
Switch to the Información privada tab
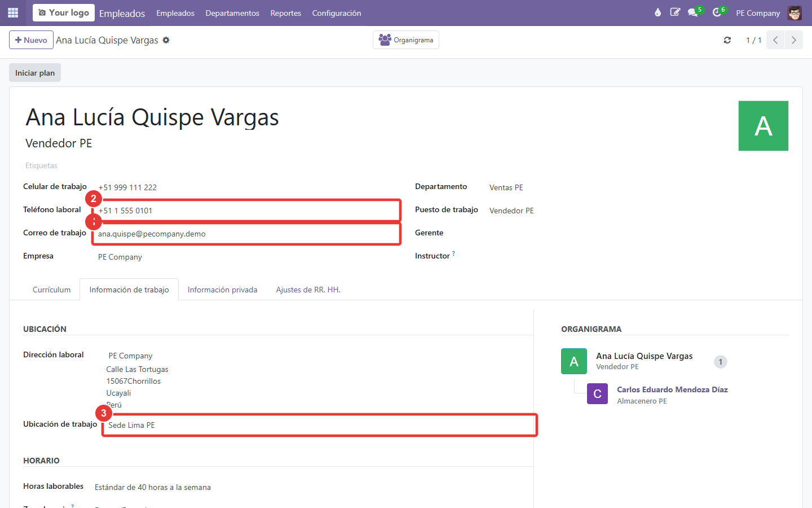click(x=222, y=290)
